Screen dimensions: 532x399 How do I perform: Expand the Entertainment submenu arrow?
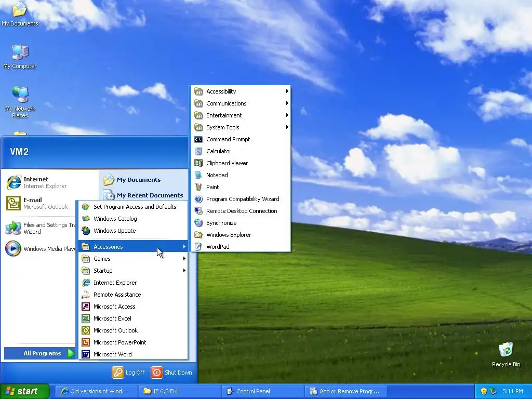coord(287,115)
